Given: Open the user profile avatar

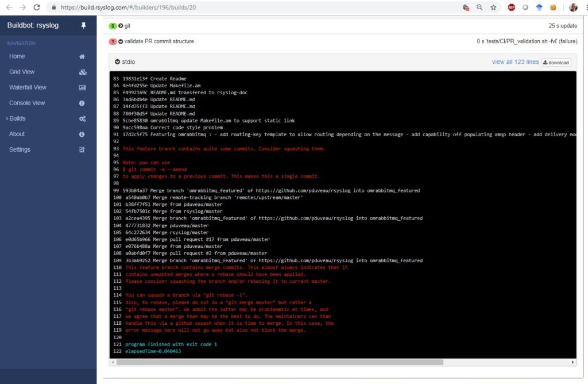Looking at the screenshot, I should click(x=573, y=7).
